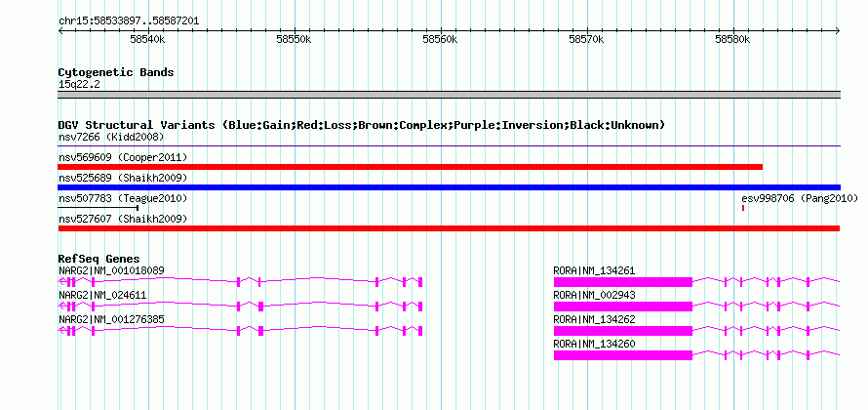Select the black nsv507783 variant line

tap(98, 208)
